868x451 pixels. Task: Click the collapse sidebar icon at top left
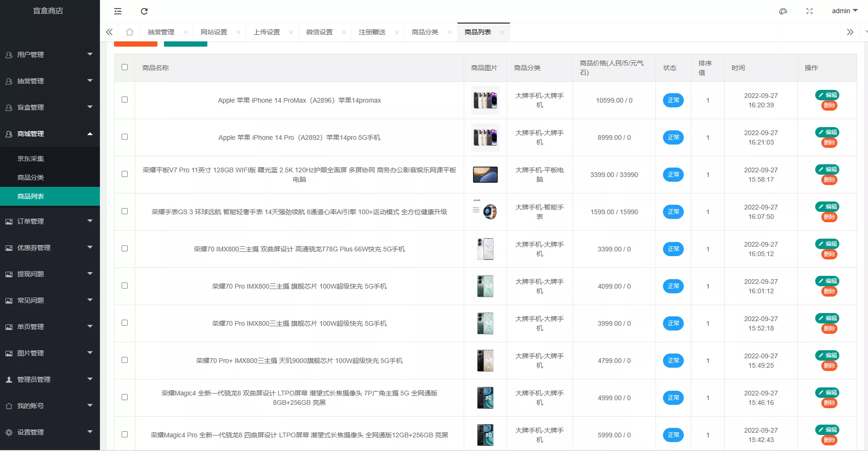tap(117, 11)
